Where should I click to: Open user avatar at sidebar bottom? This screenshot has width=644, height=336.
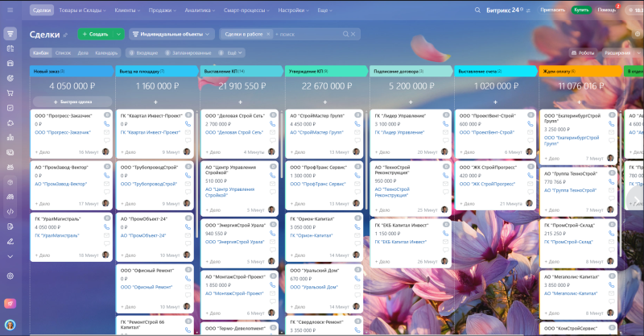(10, 325)
